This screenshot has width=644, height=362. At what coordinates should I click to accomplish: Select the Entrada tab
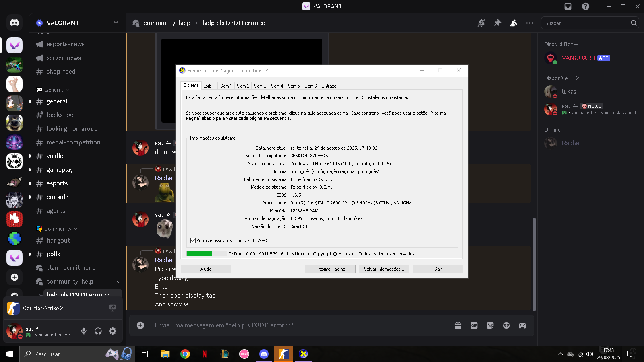pyautogui.click(x=329, y=86)
